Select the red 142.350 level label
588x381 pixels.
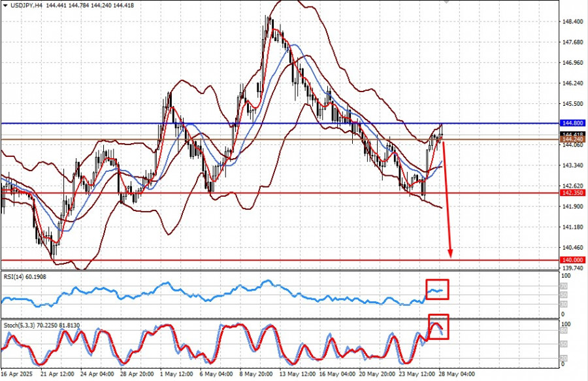(572, 193)
